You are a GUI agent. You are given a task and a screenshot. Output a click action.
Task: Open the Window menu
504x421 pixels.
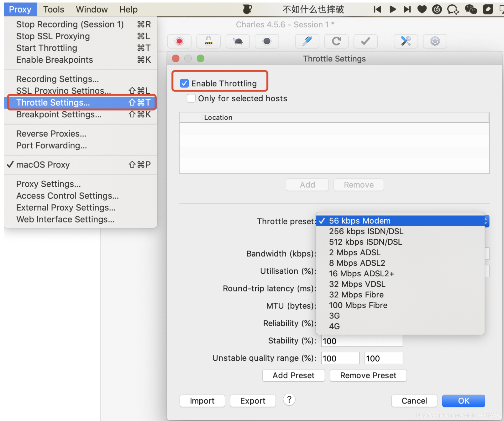92,9
